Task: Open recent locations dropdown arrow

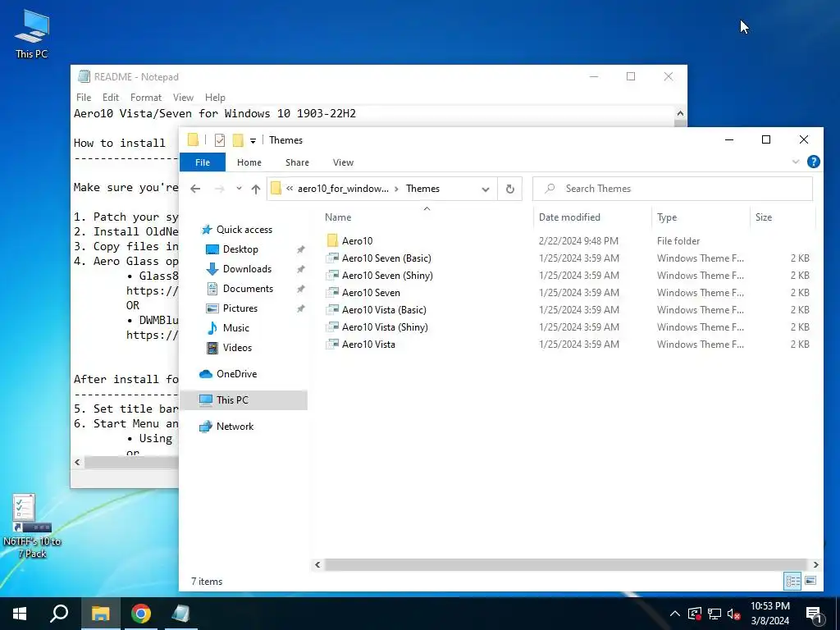Action: click(x=239, y=189)
